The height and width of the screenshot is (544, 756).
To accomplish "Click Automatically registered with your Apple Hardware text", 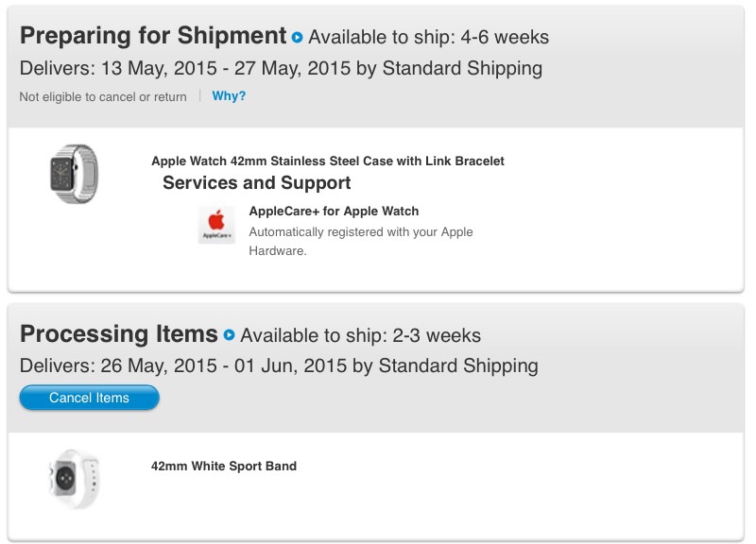I will [x=361, y=241].
